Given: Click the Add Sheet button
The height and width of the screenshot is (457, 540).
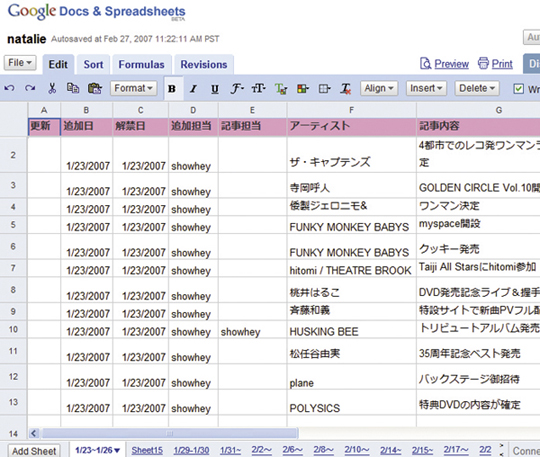Looking at the screenshot, I should pos(34,451).
